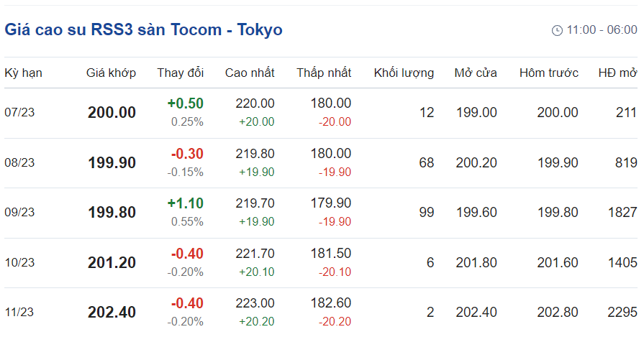This screenshot has width=644, height=337.
Task: Click the 201.20 matched price value
Action: 112,263
